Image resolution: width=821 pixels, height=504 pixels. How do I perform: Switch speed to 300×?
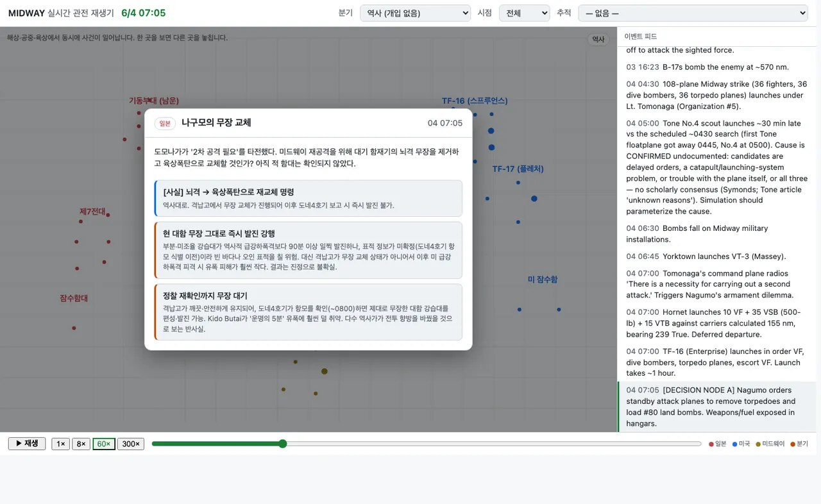tap(131, 444)
